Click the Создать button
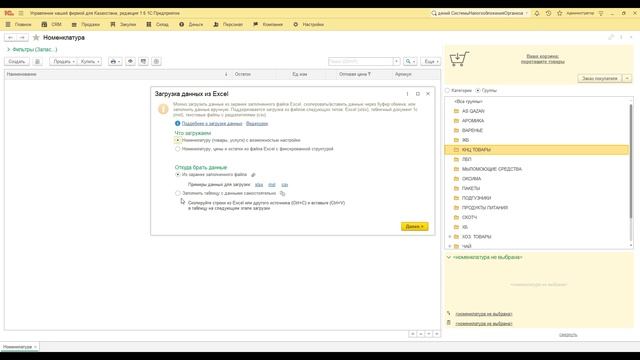 17,62
